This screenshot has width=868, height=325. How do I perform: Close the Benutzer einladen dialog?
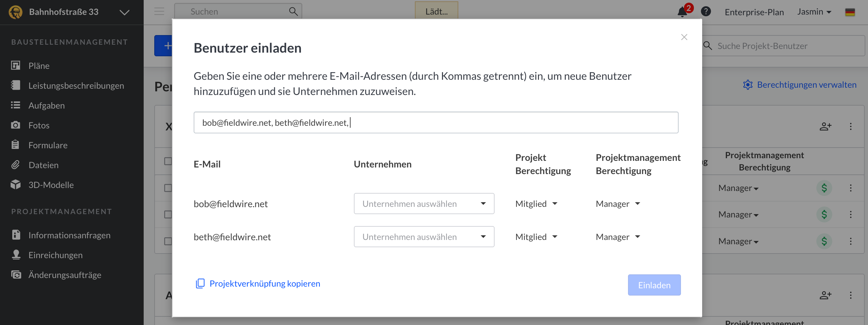pyautogui.click(x=684, y=37)
